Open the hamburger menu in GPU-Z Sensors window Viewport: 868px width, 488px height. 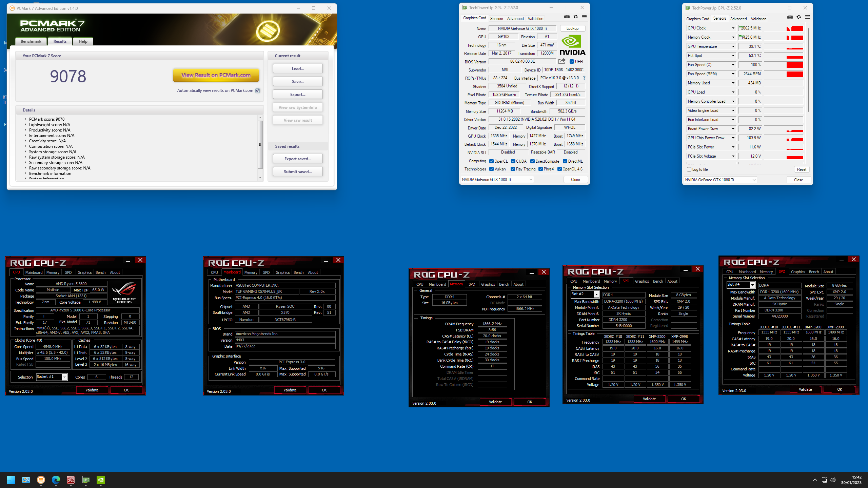click(807, 17)
